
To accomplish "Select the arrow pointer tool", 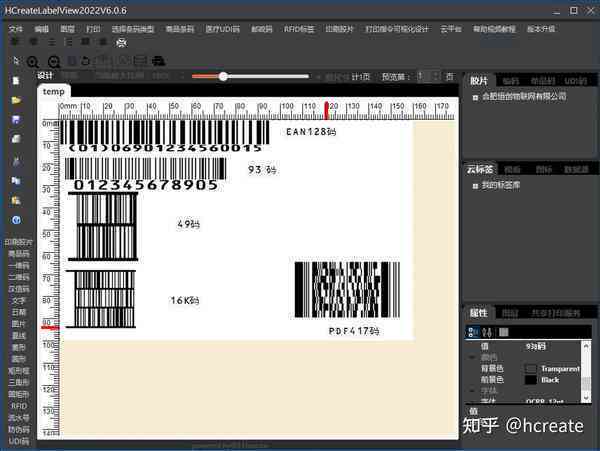I will point(16,60).
